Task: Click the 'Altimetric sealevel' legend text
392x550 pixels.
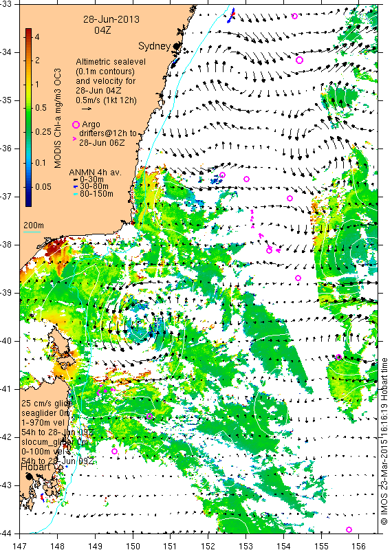Action: pos(111,62)
